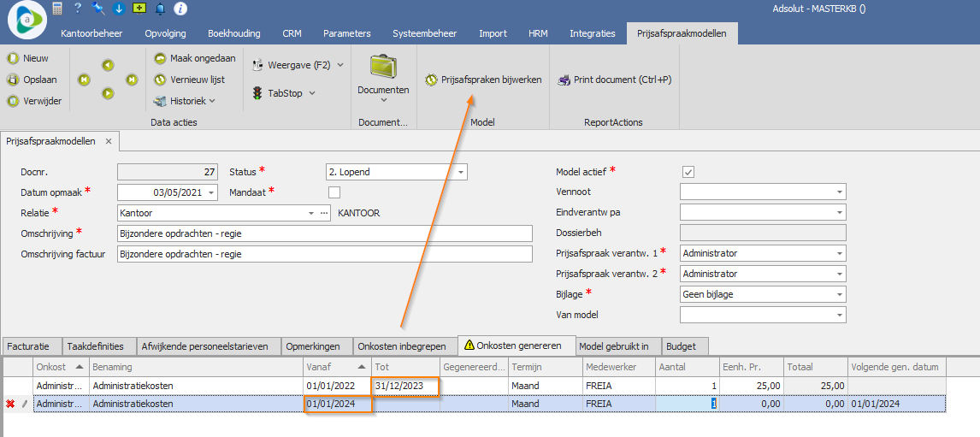Toggle the Mandaat checkbox

(x=334, y=192)
